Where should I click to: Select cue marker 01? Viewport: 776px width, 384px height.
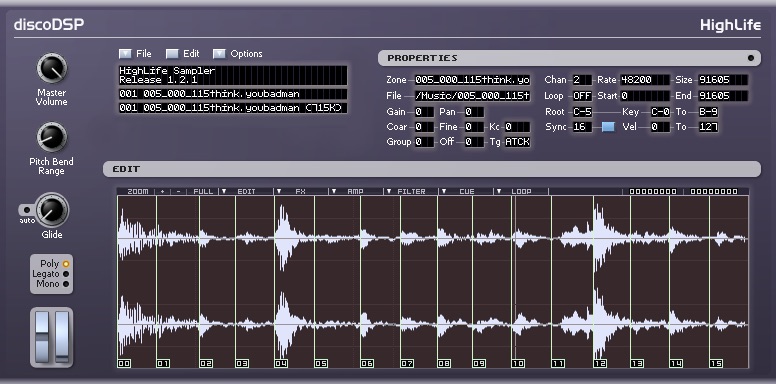(x=163, y=363)
